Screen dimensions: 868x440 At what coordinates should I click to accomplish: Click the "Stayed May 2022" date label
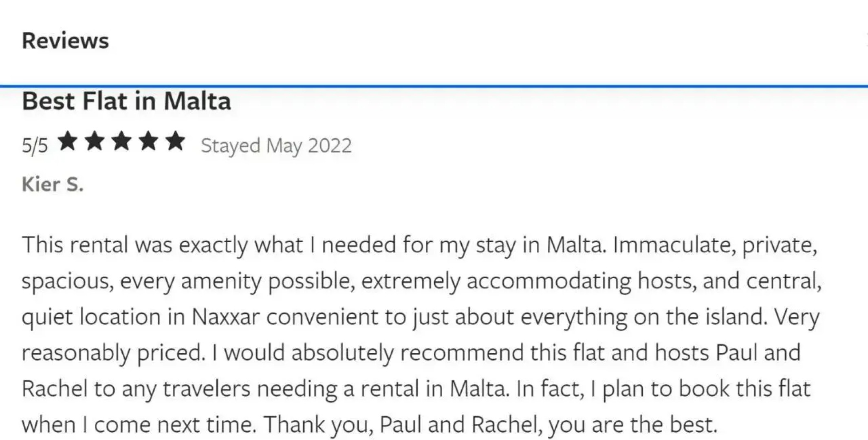click(276, 146)
